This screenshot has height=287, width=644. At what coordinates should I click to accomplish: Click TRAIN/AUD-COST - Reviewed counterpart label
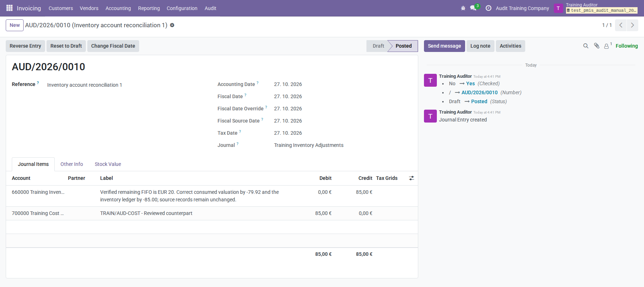(x=146, y=213)
